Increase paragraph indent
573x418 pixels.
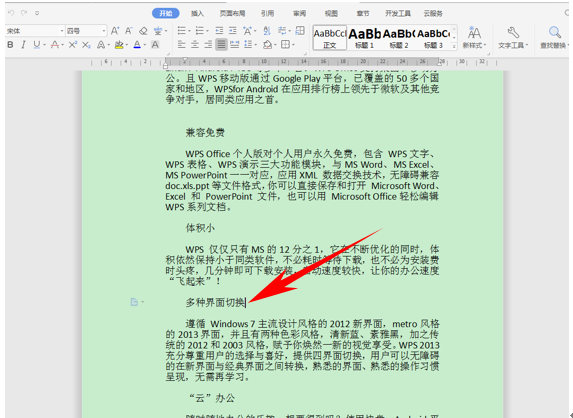233,31
